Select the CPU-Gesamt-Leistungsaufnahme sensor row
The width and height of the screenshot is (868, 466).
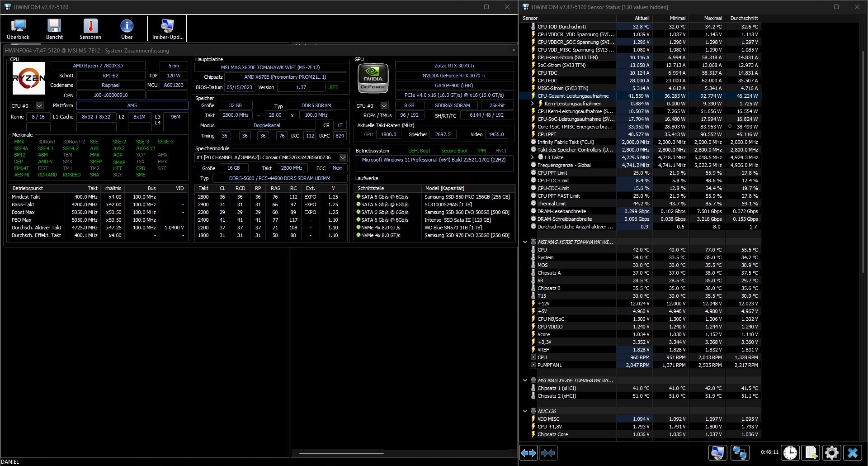click(x=573, y=96)
